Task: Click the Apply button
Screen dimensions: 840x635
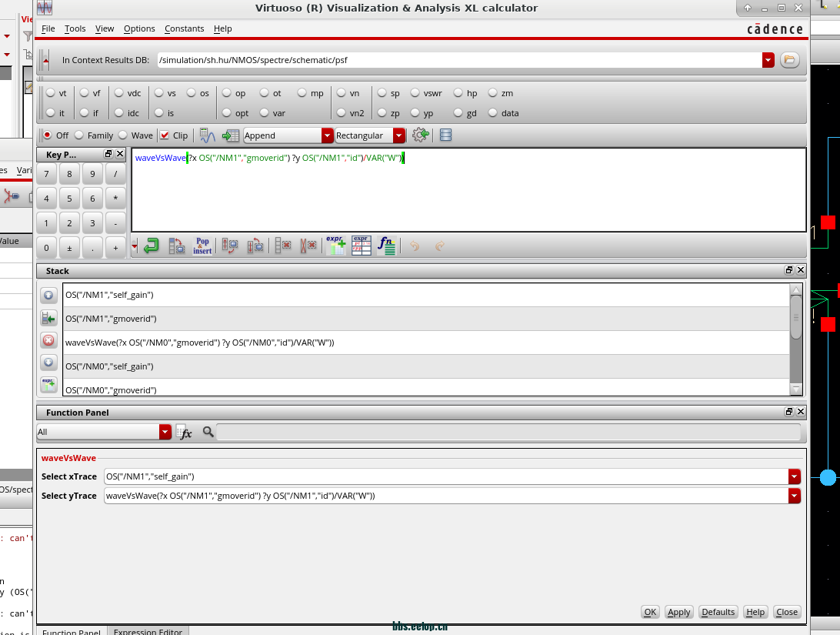Action: coord(678,612)
